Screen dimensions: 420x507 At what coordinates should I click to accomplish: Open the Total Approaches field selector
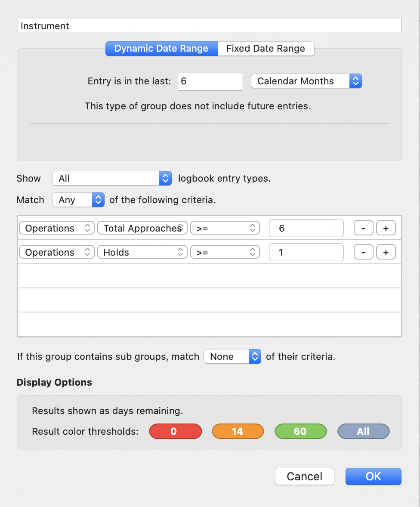[x=142, y=228]
